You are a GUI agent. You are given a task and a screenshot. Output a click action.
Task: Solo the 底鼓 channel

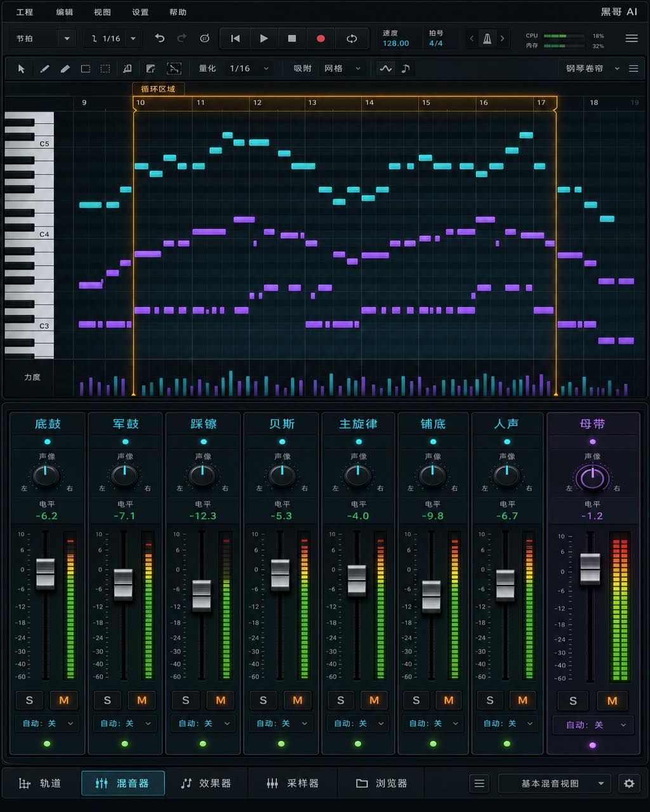[x=29, y=700]
